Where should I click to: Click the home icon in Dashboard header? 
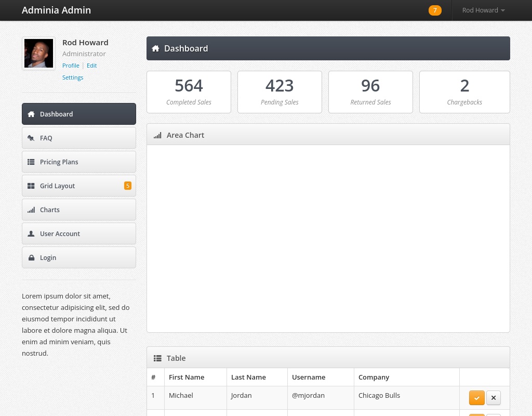155,48
